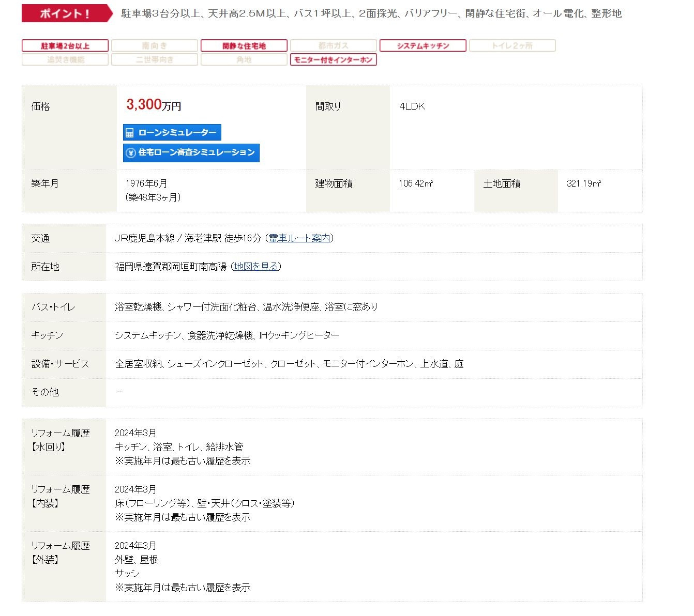Click the greyed トイレ2ヶ所 tag
694x616 pixels.
pyautogui.click(x=512, y=46)
